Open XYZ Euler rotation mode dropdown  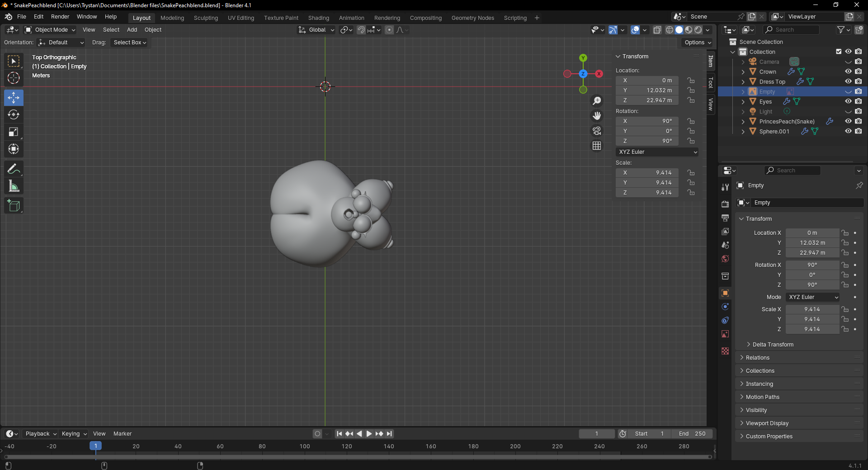click(x=657, y=152)
